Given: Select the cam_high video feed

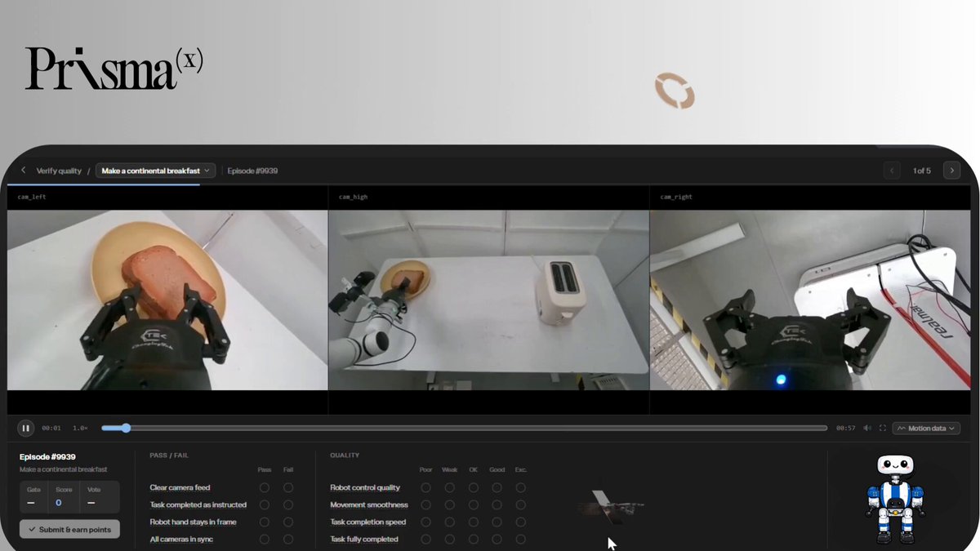Looking at the screenshot, I should tap(488, 300).
